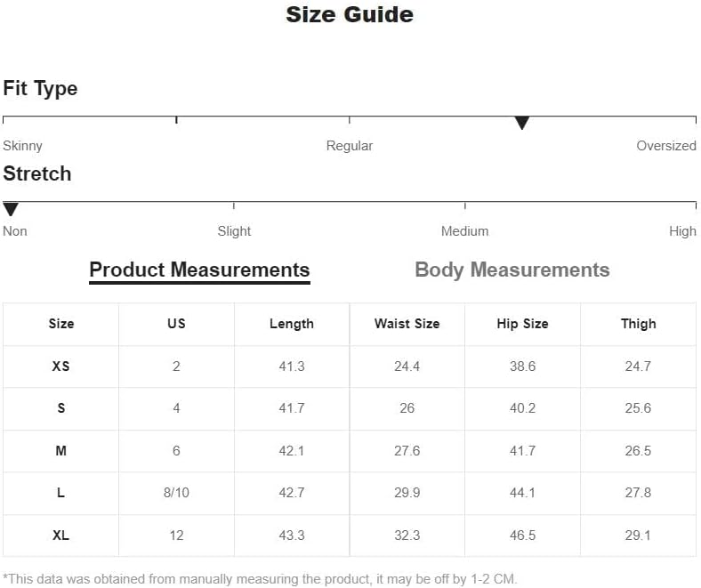
Task: Click the Size column header
Action: pos(61,324)
